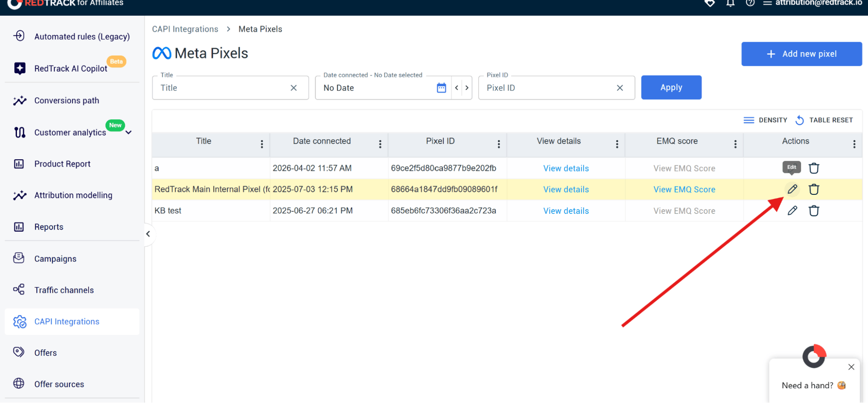Viewport: 868px width, 403px height.
Task: Open Date connected column options menu
Action: point(380,144)
